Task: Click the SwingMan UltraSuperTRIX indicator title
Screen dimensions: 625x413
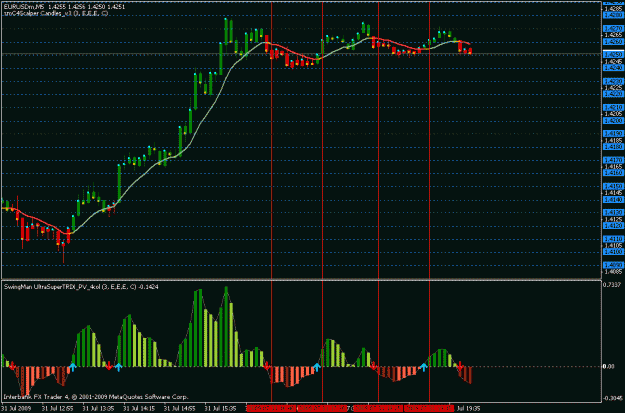Action: pyautogui.click(x=81, y=287)
